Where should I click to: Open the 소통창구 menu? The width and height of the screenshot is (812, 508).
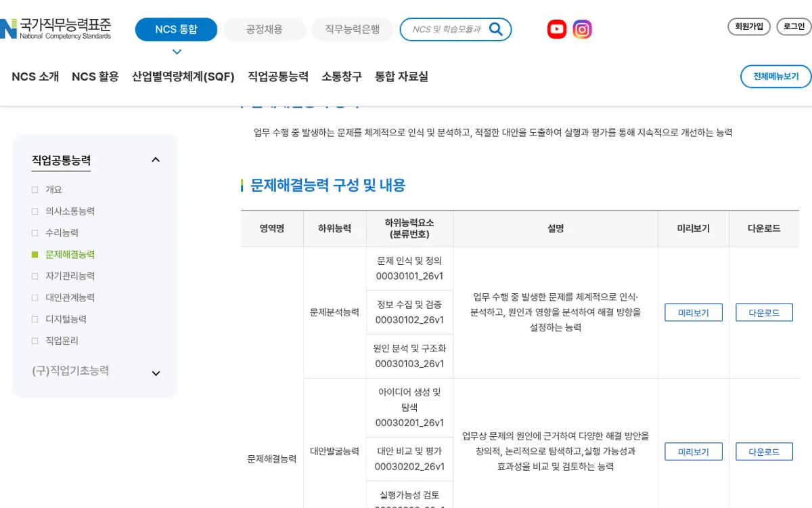[342, 77]
